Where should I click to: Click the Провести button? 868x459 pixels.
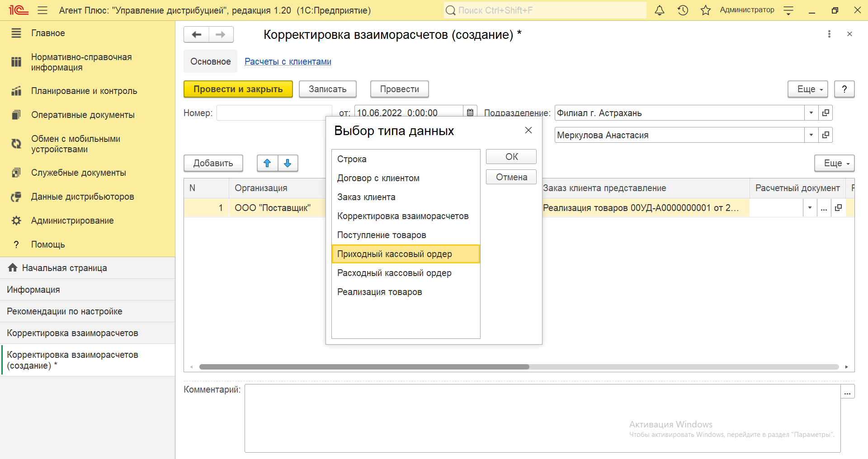point(400,89)
